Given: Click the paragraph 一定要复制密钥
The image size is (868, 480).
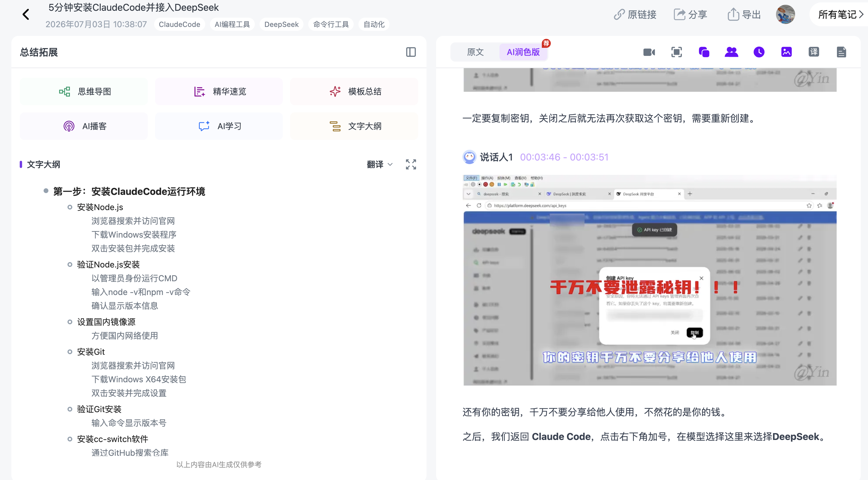Looking at the screenshot, I should 609,118.
